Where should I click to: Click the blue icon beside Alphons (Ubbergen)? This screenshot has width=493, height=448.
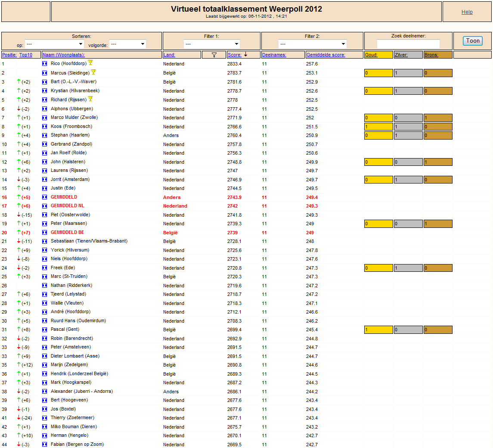pos(45,109)
